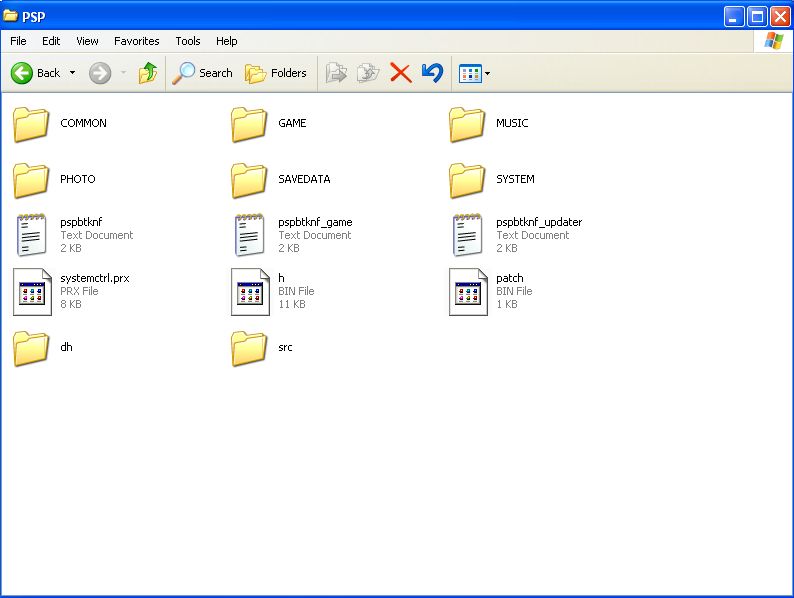Maximize the PSP window

(758, 17)
